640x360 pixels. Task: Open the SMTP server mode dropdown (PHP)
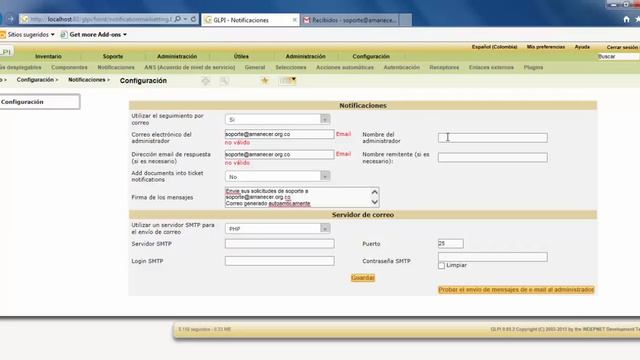coord(277,229)
